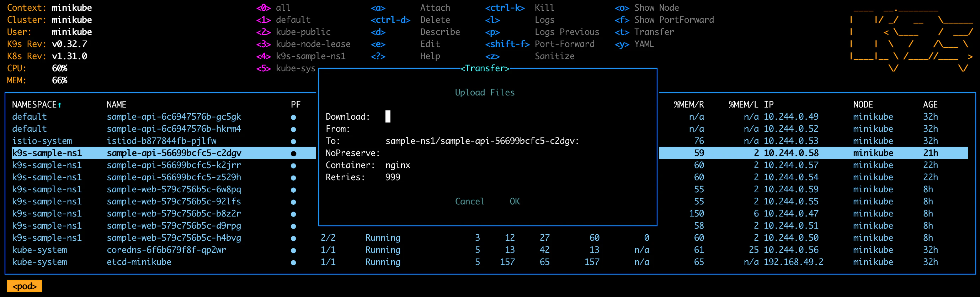The width and height of the screenshot is (980, 297).
Task: Open the <?> Help key hint
Action: [x=405, y=56]
